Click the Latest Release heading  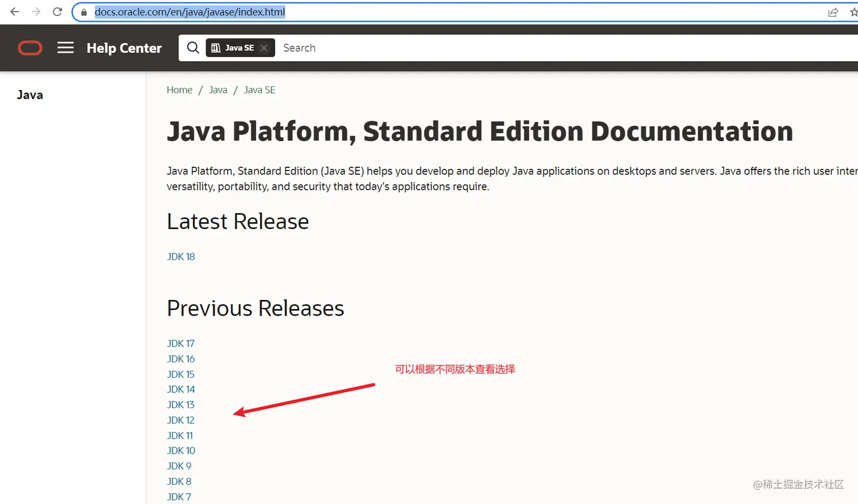click(238, 221)
